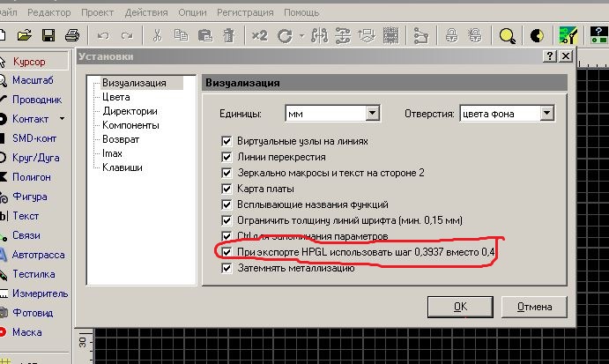Toggle Ctrl для запоминания параметров checkbox
609x364 pixels.
227,236
